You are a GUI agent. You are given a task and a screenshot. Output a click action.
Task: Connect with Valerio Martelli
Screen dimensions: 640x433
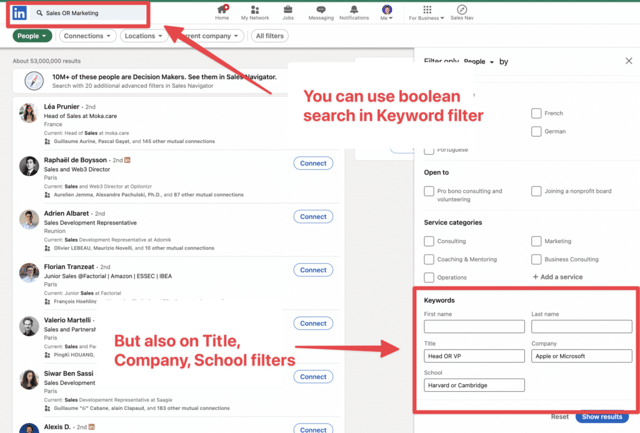coord(313,323)
